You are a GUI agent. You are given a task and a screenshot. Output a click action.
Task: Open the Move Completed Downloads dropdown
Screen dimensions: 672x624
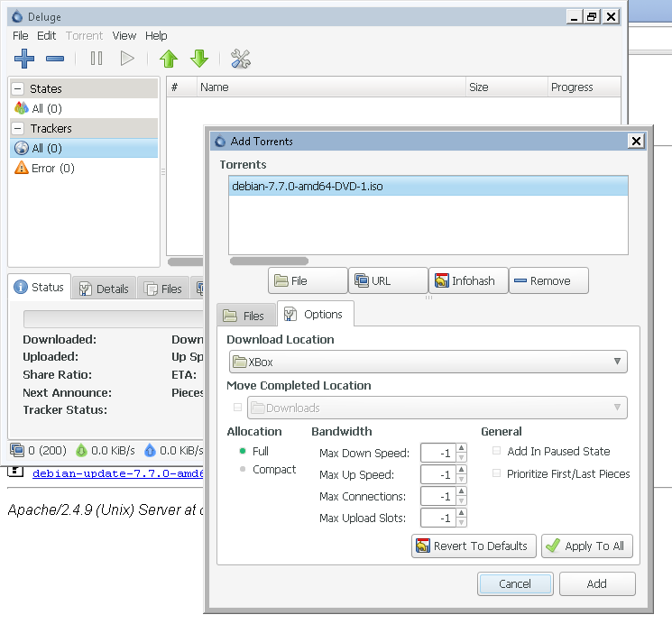(437, 408)
